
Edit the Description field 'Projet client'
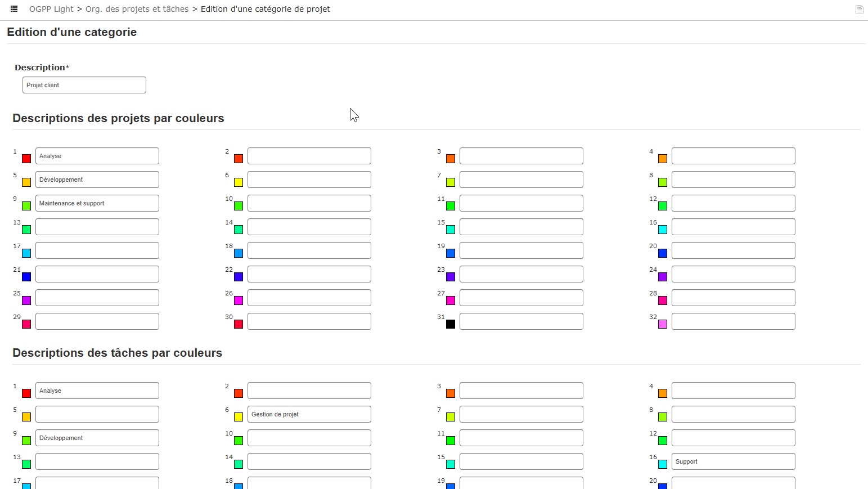click(x=84, y=85)
